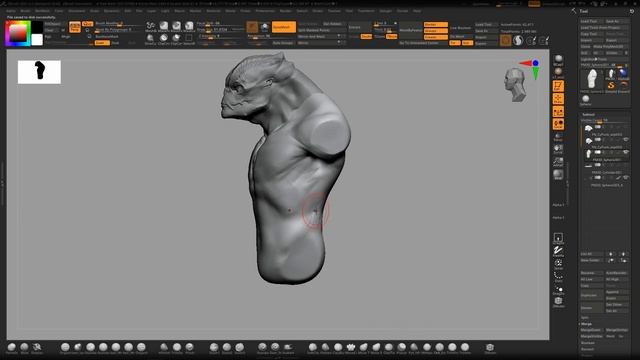
Task: Click the refresh icon in Tool panel header
Action: [x=632, y=11]
